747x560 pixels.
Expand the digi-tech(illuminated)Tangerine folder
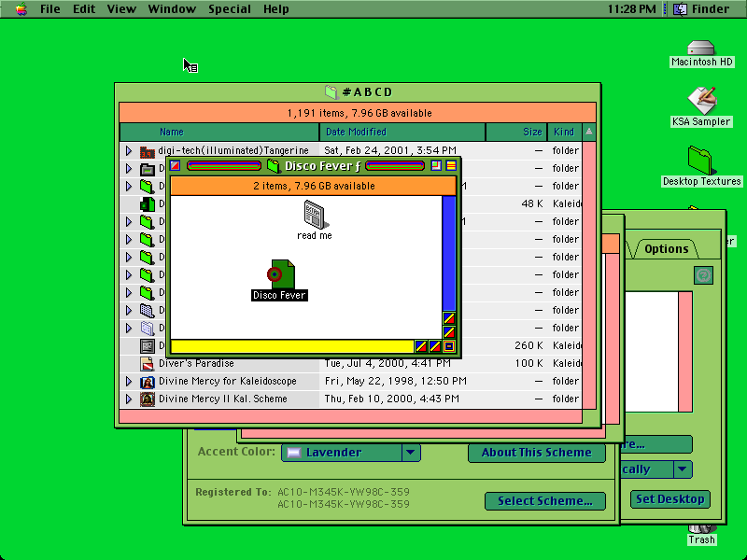point(129,151)
